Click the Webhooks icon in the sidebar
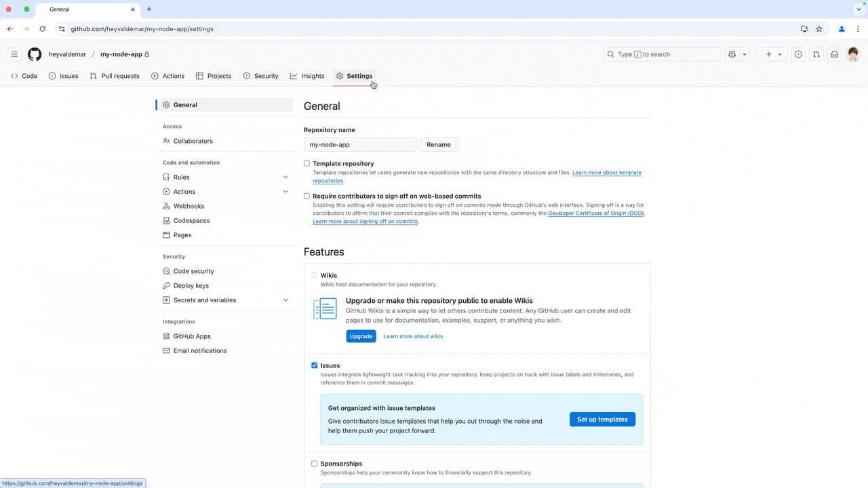The width and height of the screenshot is (868, 488). click(x=167, y=206)
